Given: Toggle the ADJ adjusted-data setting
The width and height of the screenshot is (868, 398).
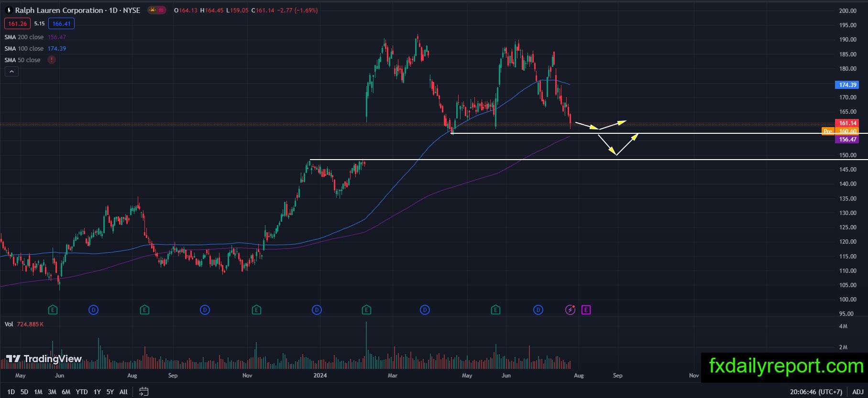Looking at the screenshot, I should [x=857, y=392].
